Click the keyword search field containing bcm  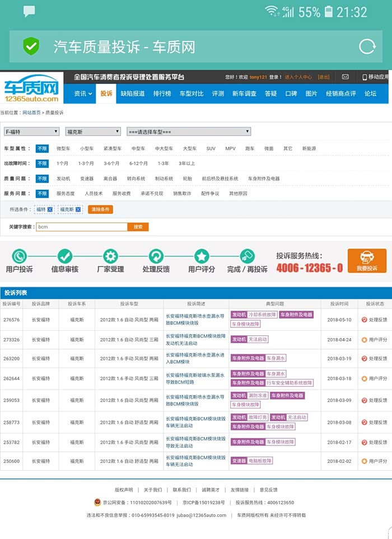pyautogui.click(x=82, y=227)
